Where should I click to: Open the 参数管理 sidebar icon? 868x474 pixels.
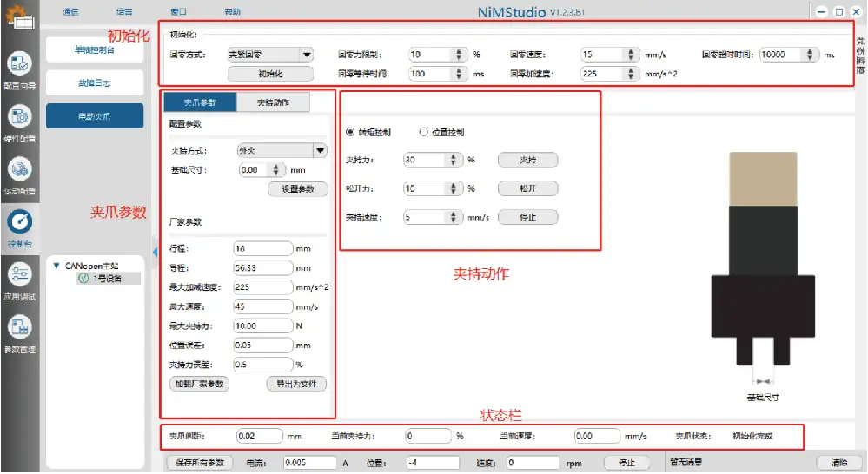[19, 327]
